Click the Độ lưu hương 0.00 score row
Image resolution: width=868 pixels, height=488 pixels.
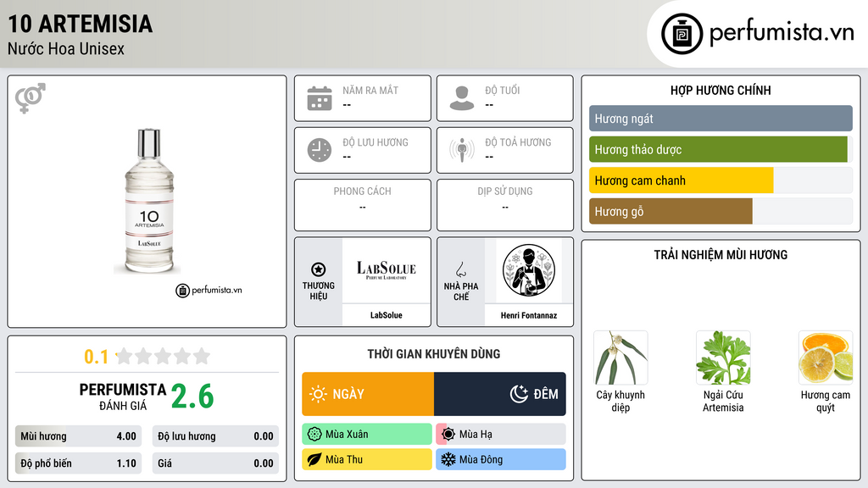[215, 436]
